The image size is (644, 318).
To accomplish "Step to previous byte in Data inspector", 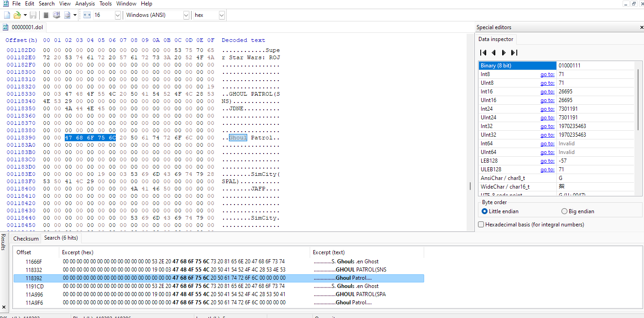I will pos(493,53).
